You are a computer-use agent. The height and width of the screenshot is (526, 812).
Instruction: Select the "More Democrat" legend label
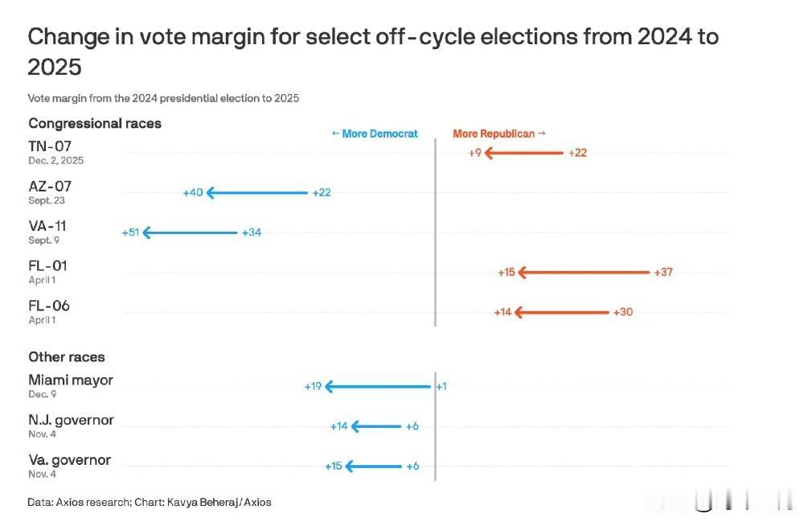coord(375,134)
